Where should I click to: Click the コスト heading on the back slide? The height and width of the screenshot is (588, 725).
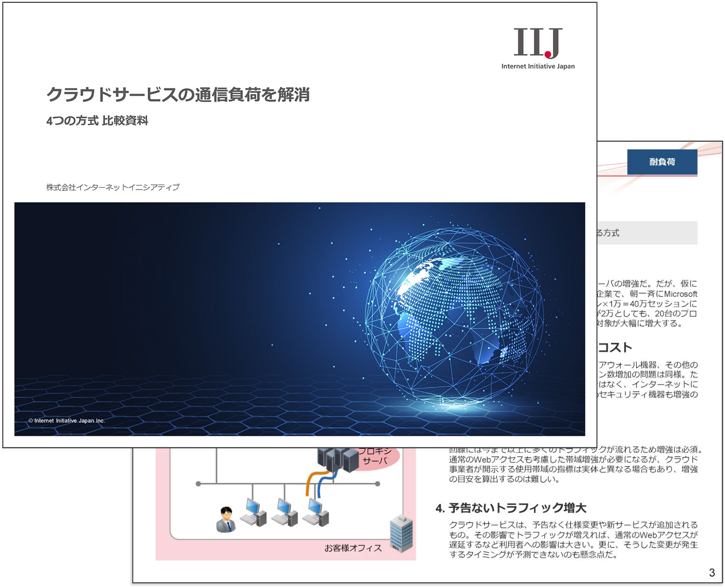tap(614, 348)
